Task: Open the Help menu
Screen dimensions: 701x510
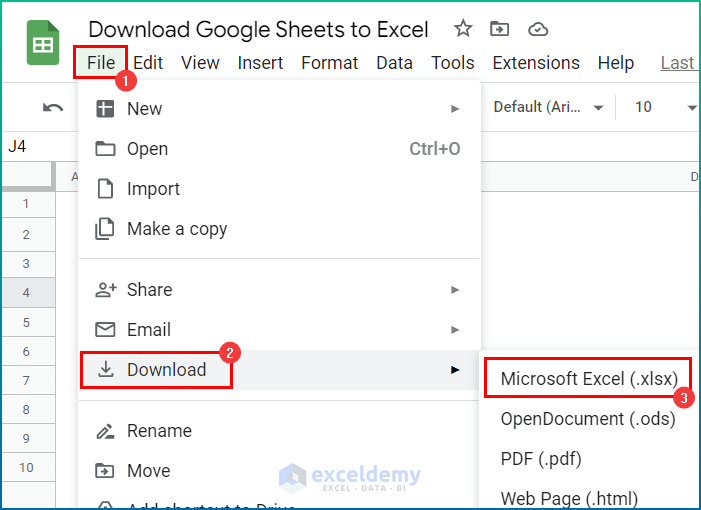Action: click(x=616, y=63)
